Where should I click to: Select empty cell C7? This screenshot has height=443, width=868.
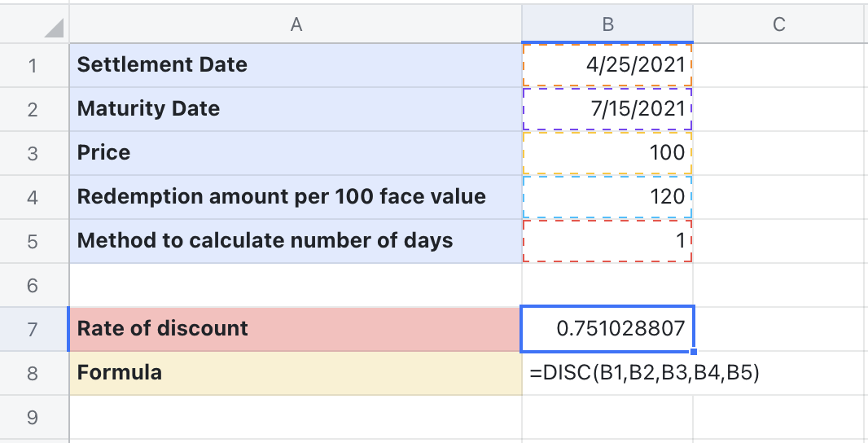(x=781, y=329)
